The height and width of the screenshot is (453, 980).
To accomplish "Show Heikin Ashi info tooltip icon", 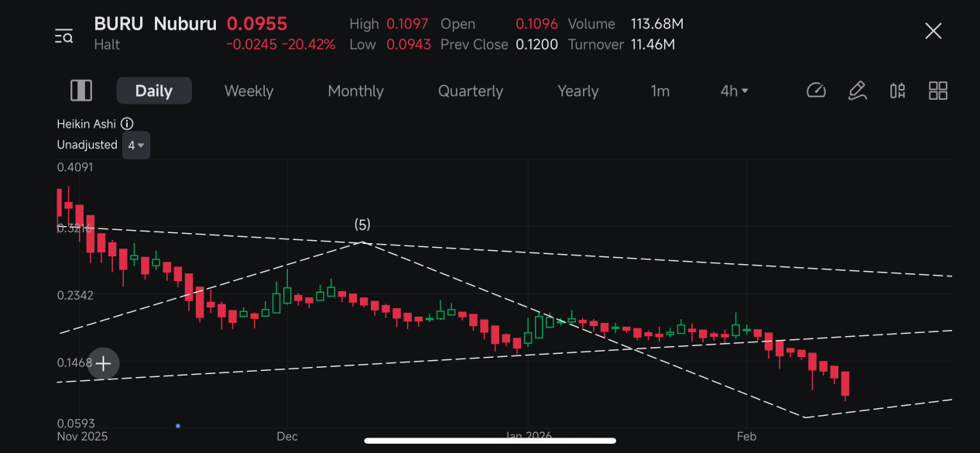I will click(x=128, y=124).
